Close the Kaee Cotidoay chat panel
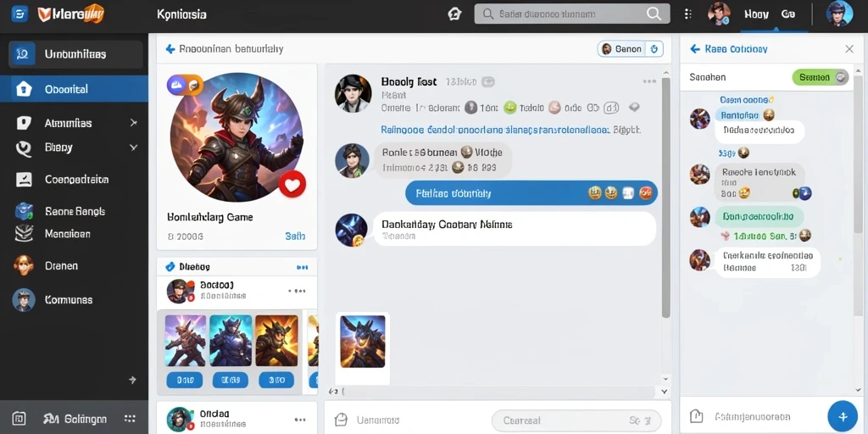The height and width of the screenshot is (434, 868). 849,49
